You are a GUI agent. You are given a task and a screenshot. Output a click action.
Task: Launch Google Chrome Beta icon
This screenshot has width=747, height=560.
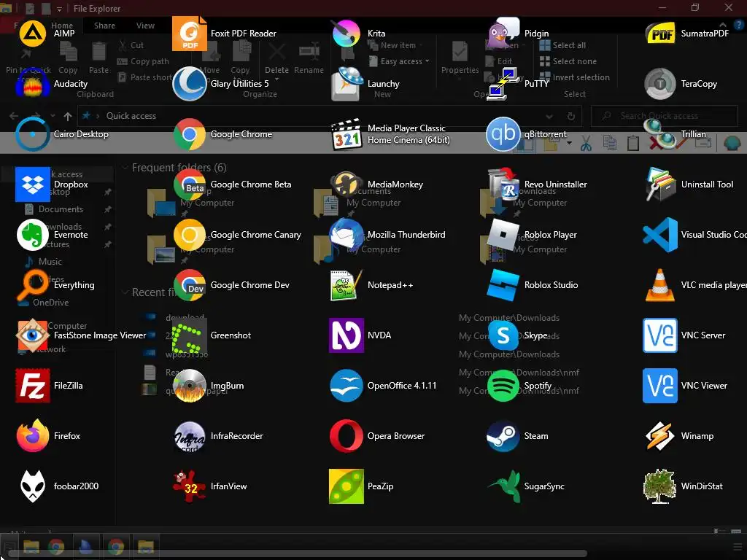[190, 184]
